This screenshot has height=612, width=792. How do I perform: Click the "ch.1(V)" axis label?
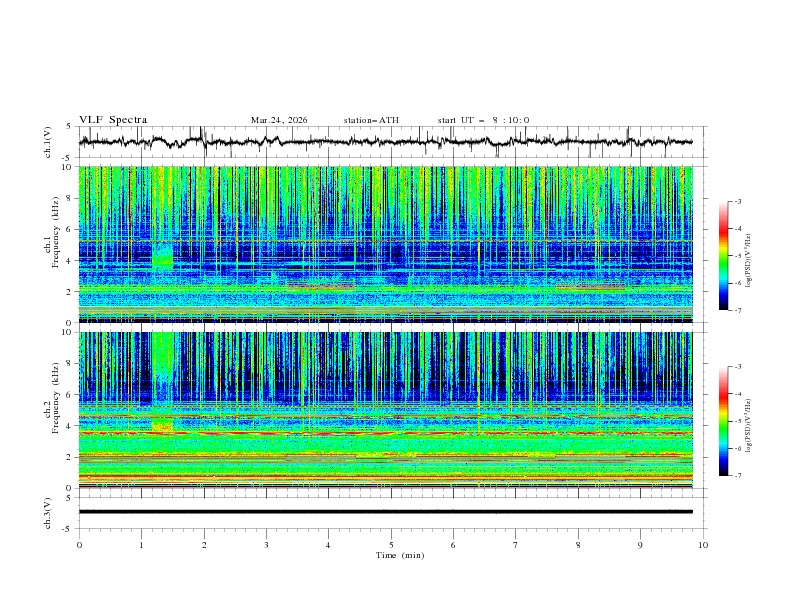coord(48,142)
